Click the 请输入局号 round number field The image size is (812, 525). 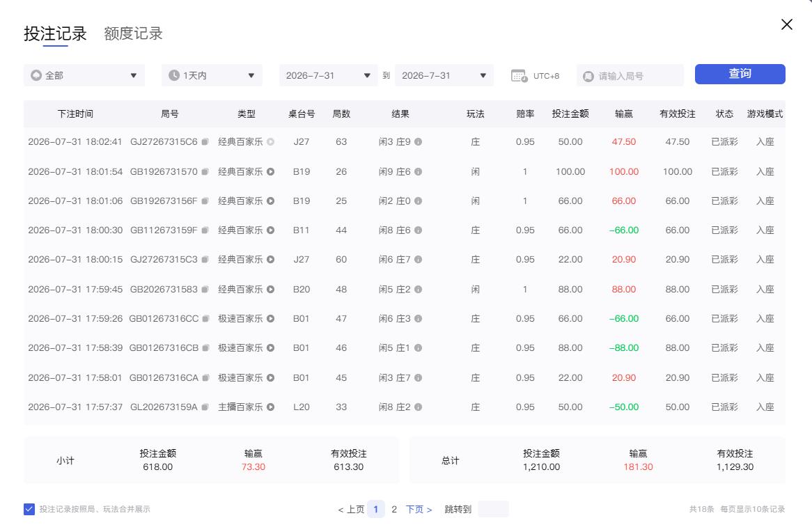[630, 76]
